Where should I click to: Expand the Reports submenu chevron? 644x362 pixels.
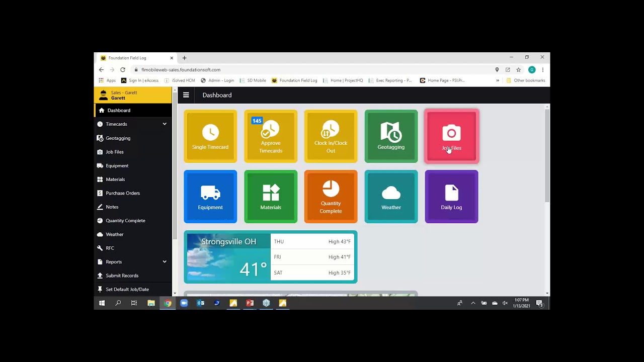(x=165, y=262)
